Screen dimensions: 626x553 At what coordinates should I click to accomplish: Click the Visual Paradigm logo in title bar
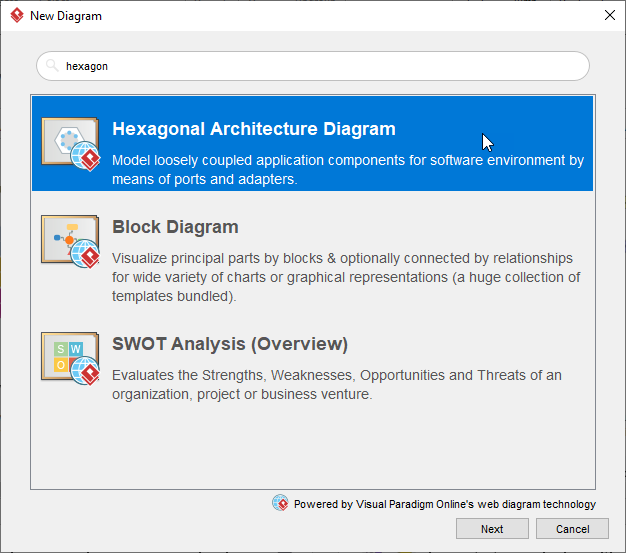point(17,16)
